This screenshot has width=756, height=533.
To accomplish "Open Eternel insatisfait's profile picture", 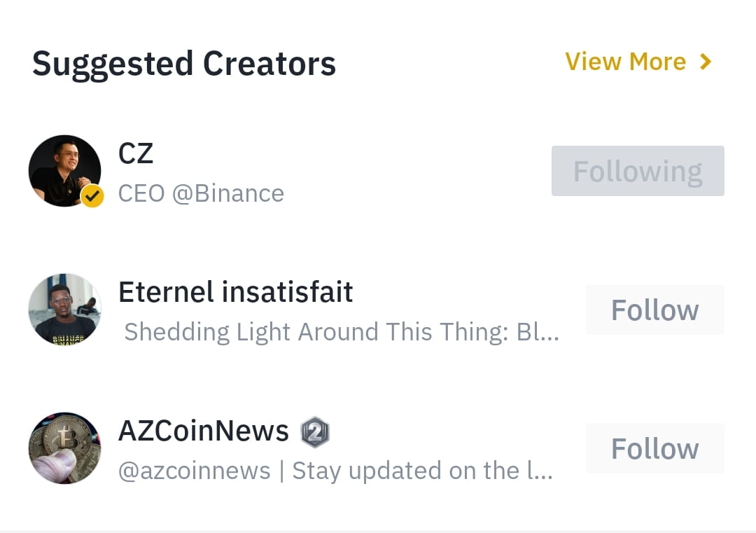I will [64, 310].
